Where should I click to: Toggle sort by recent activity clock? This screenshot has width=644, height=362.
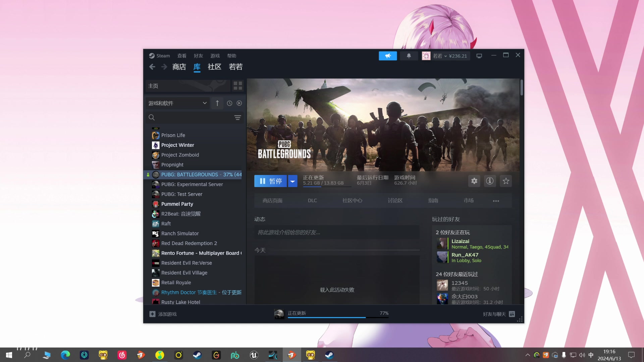click(229, 103)
